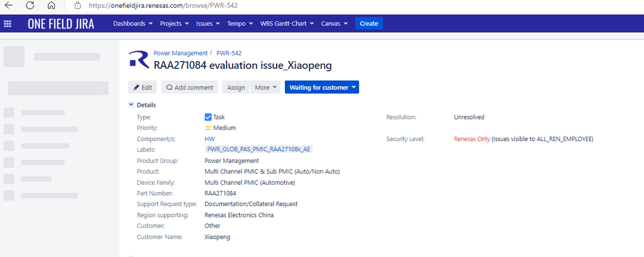This screenshot has width=644, height=257.
Task: Open the WBS Gantt-Chart menu
Action: pos(287,23)
